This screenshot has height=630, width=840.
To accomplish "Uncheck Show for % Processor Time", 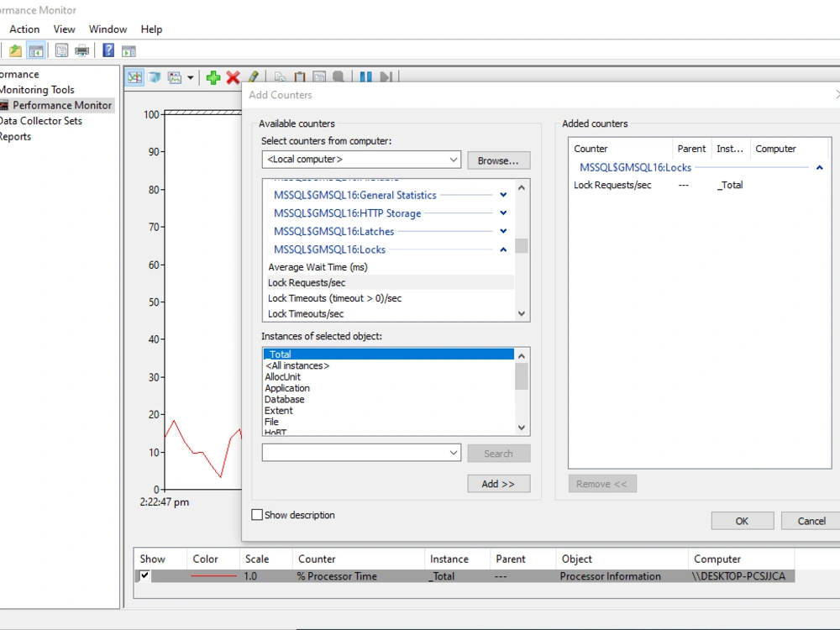I will pos(144,576).
